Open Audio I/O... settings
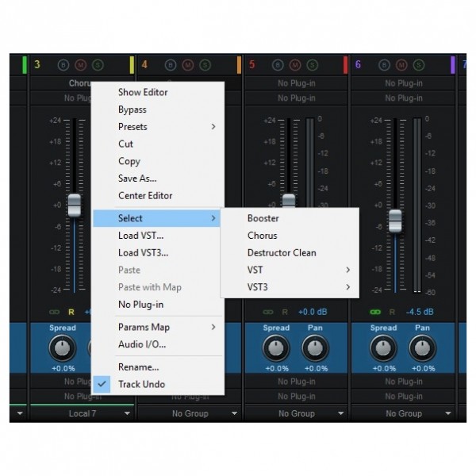 pyautogui.click(x=158, y=344)
